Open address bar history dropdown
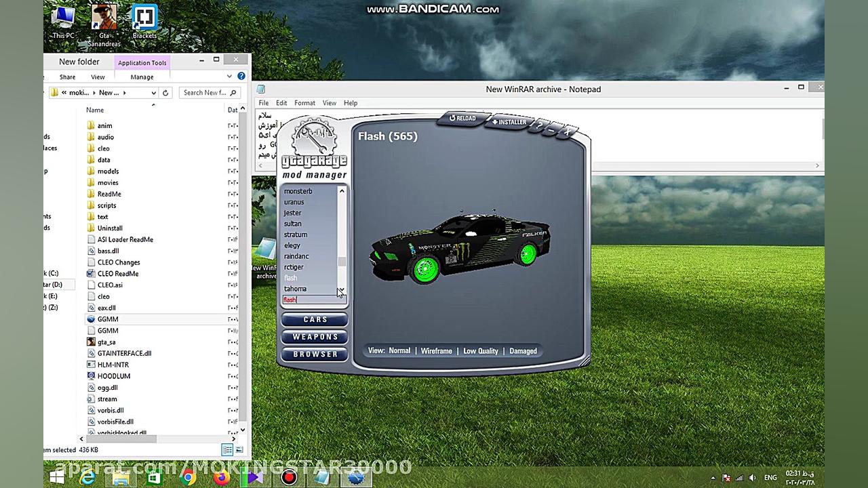 [x=154, y=93]
